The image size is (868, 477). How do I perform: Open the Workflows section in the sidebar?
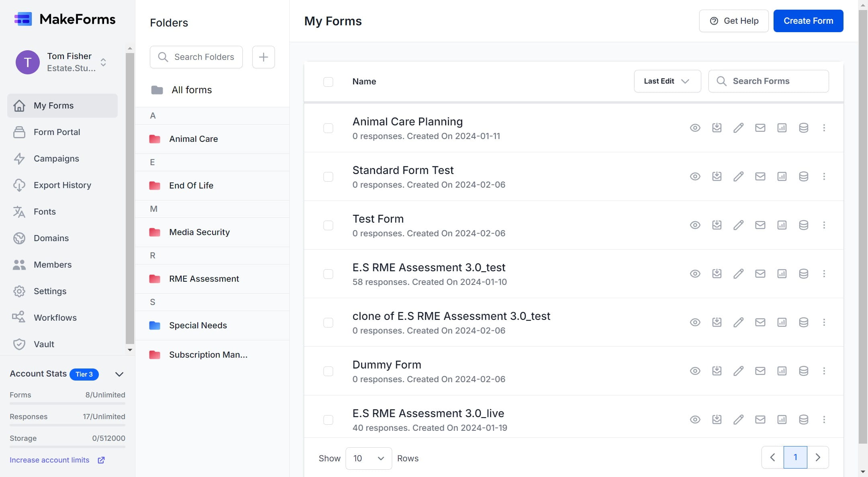(55, 317)
